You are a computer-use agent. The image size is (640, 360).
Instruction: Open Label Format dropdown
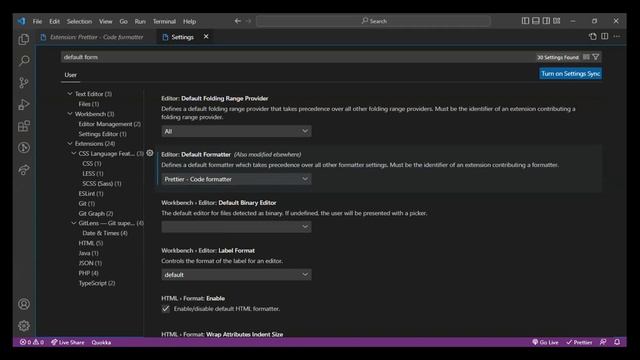tap(236, 275)
